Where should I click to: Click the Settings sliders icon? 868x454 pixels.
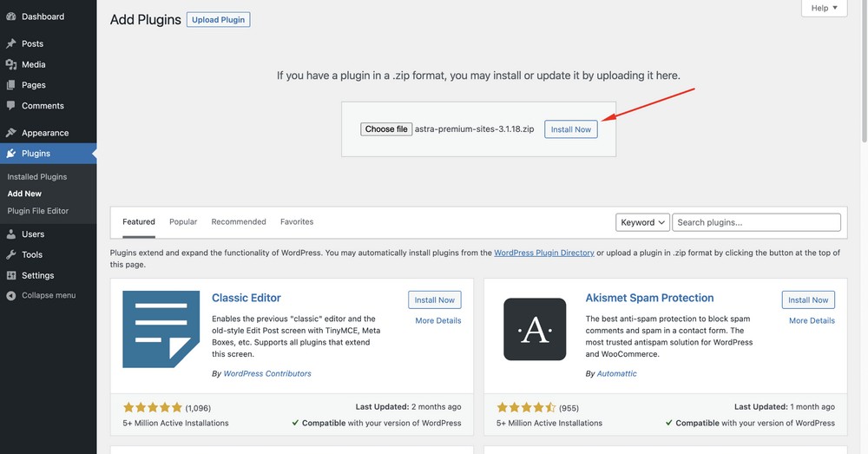(11, 275)
